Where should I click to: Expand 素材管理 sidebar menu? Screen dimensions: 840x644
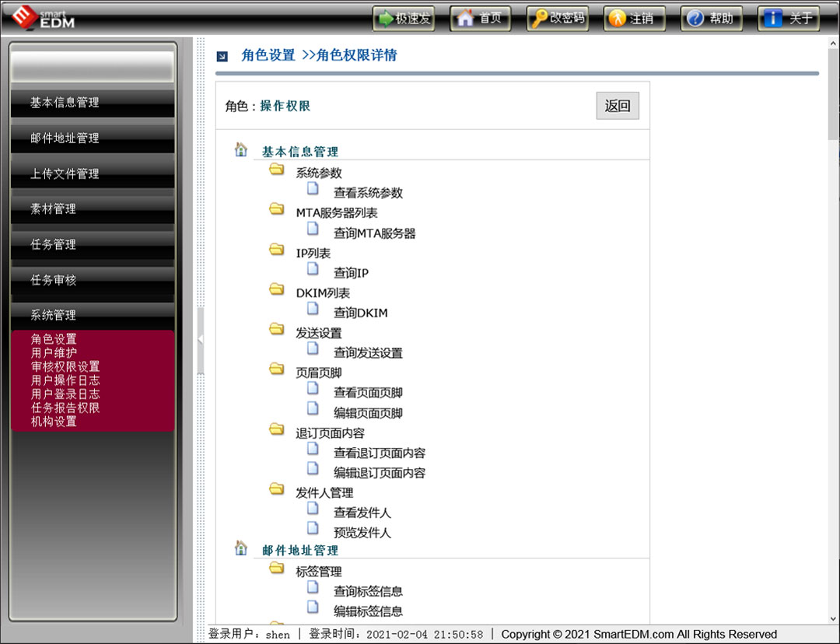coord(93,209)
